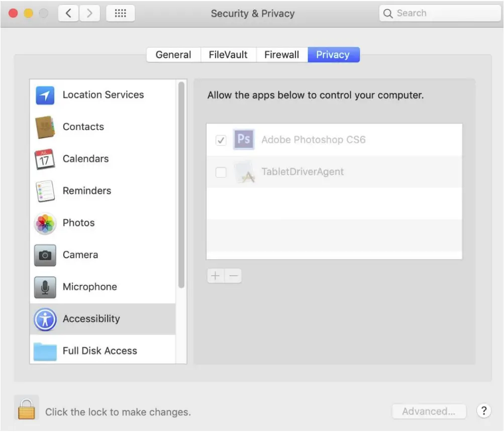The height and width of the screenshot is (432, 504).
Task: Go back with the left chevron
Action: pos(68,13)
